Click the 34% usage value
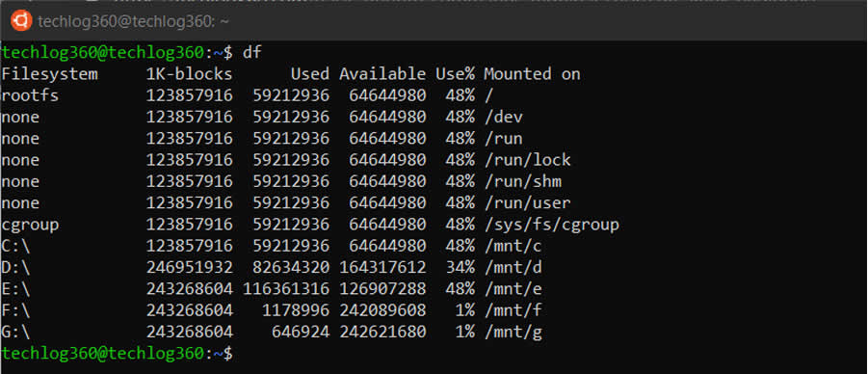 coord(460,268)
